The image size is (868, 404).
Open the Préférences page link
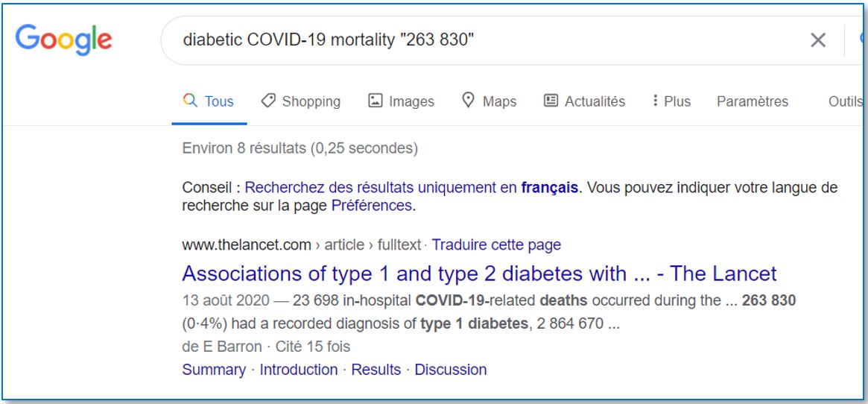[372, 206]
